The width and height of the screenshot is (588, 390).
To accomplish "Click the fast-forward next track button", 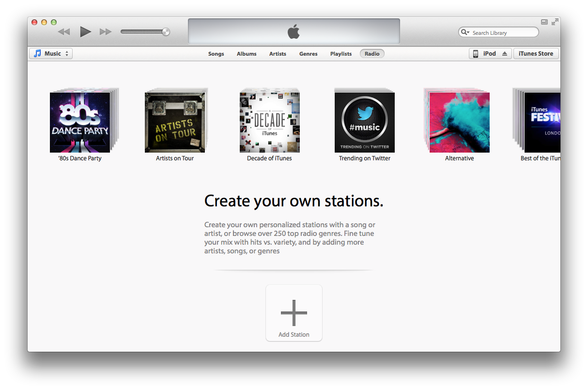I will (106, 32).
